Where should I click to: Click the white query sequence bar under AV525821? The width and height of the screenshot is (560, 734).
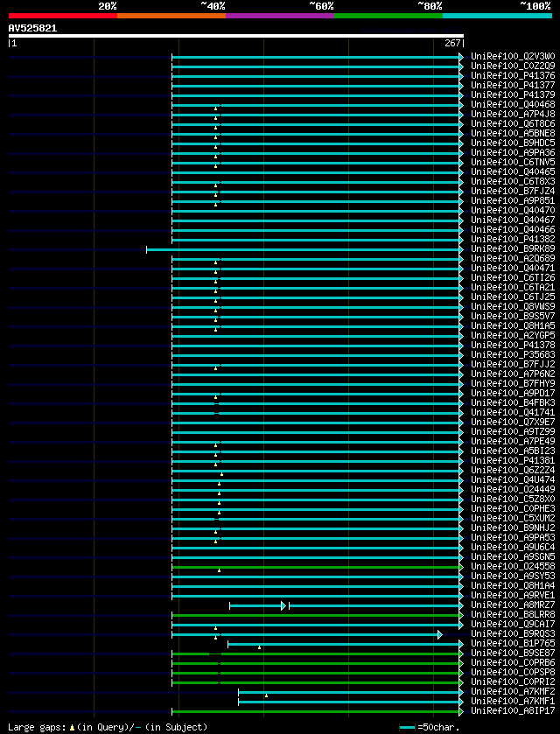tap(236, 36)
